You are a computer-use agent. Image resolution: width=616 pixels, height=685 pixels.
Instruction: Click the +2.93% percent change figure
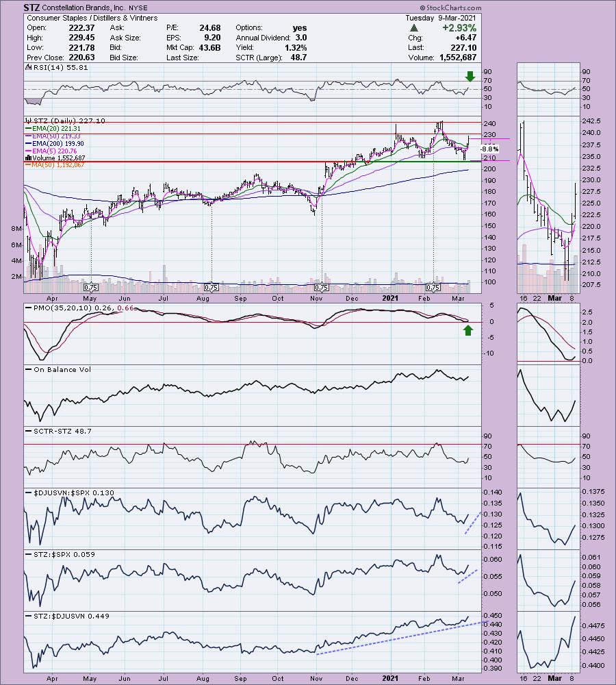coord(459,28)
